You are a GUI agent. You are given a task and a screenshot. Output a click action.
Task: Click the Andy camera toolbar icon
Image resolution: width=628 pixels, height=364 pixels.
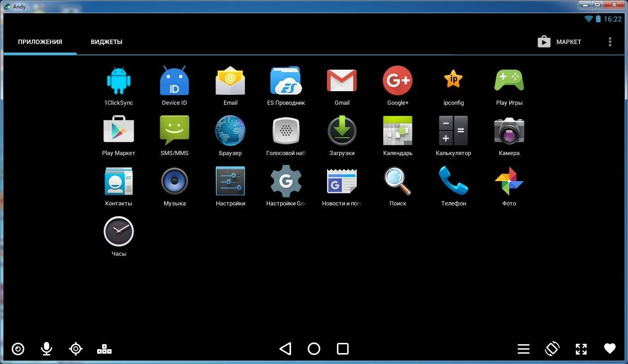pos(18,349)
